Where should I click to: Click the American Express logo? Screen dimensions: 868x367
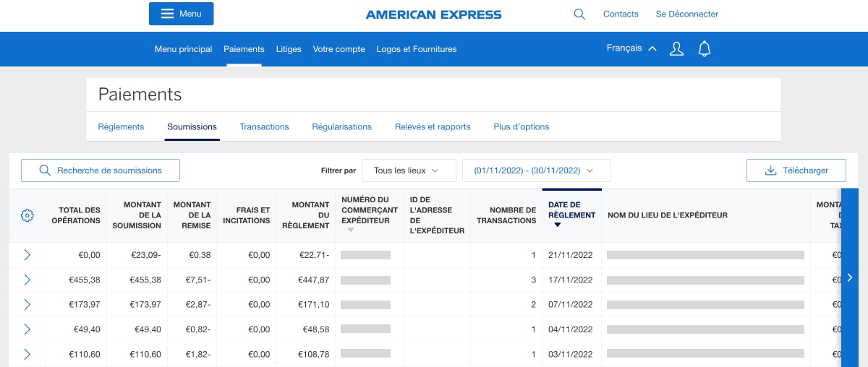pyautogui.click(x=433, y=14)
